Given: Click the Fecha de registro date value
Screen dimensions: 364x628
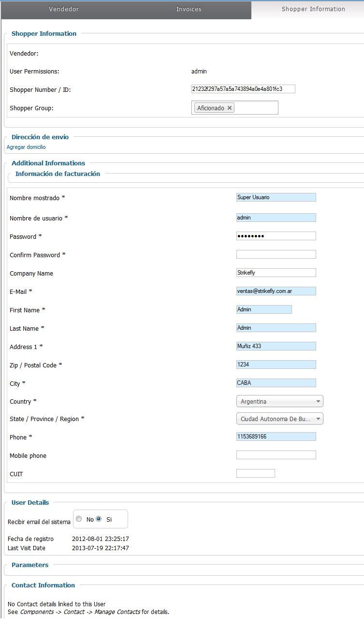Looking at the screenshot, I should pyautogui.click(x=101, y=539).
